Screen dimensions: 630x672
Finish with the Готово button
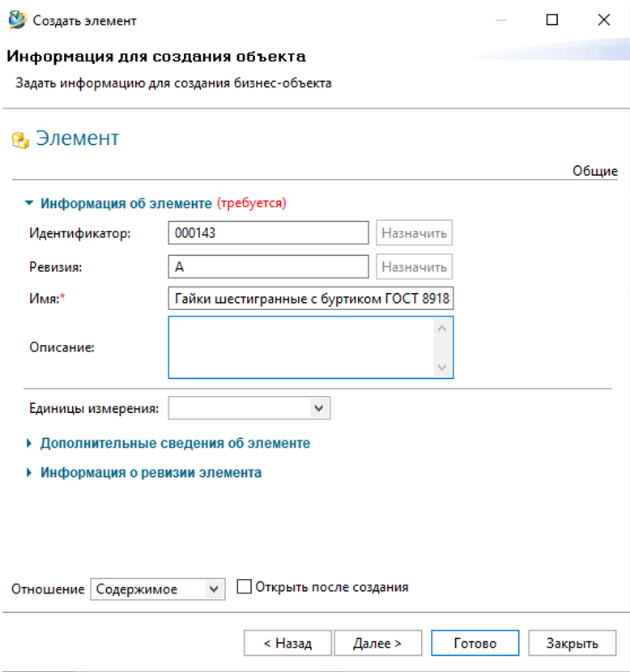point(475,643)
